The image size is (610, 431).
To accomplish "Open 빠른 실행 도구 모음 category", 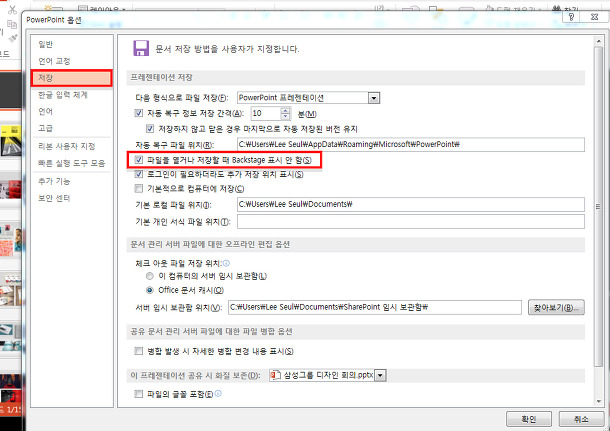I will pos(72,163).
